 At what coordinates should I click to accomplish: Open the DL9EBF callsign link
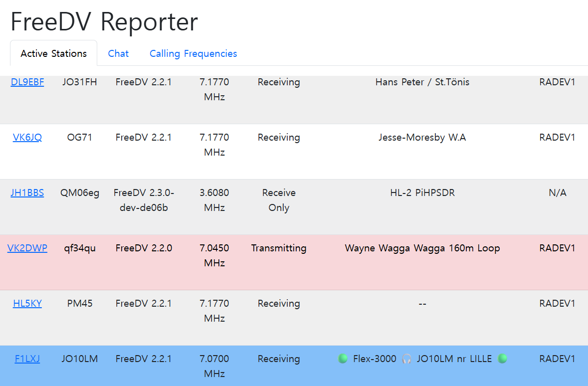pos(27,82)
